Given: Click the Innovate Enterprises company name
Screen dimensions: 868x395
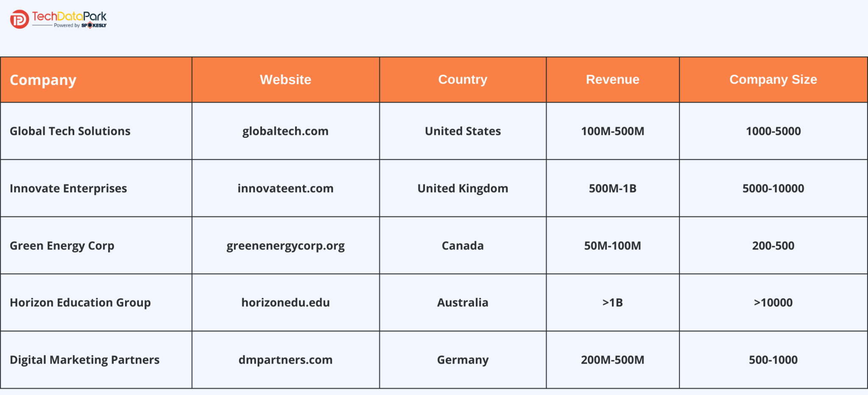Looking at the screenshot, I should 68,188.
